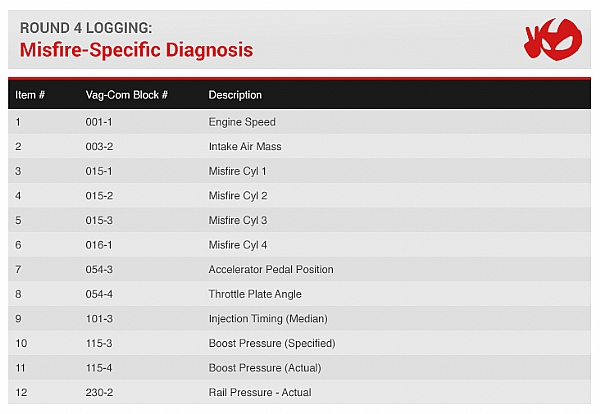
Task: Select the Engine Speed row
Action: (242, 122)
